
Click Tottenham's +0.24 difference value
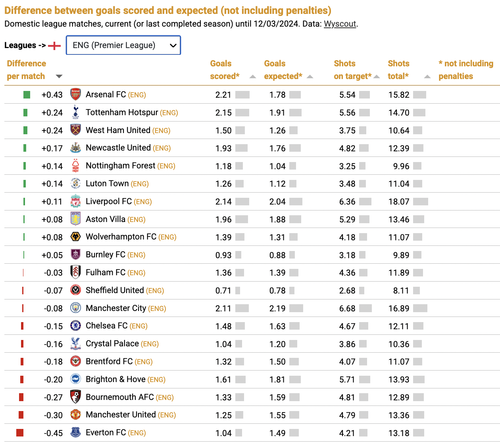[x=52, y=113]
